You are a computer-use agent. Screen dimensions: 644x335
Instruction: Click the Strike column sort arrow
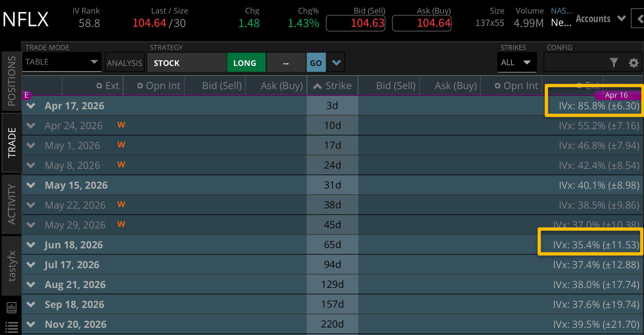[x=317, y=86]
